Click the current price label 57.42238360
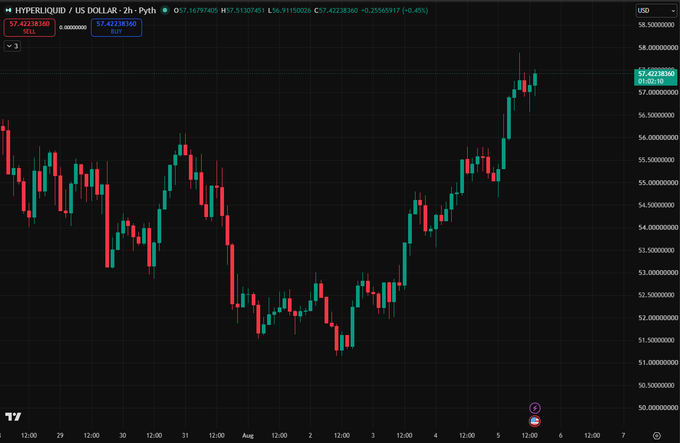 (656, 74)
